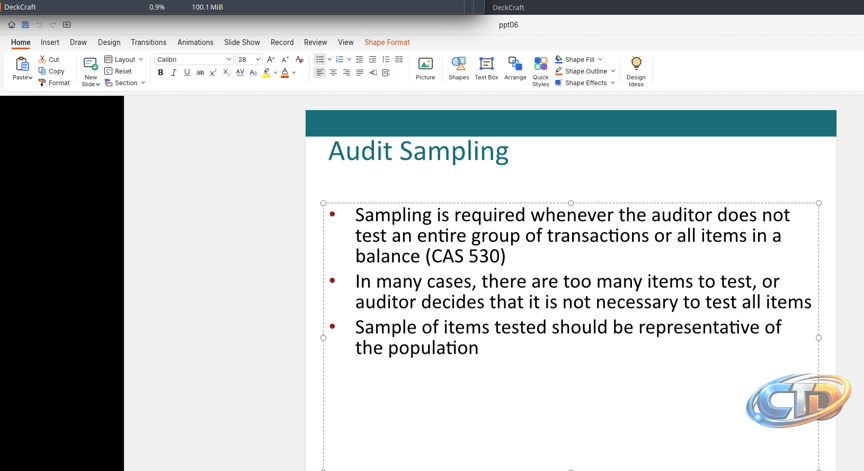The width and height of the screenshot is (864, 471).
Task: Toggle the bulleted list
Action: tap(320, 59)
